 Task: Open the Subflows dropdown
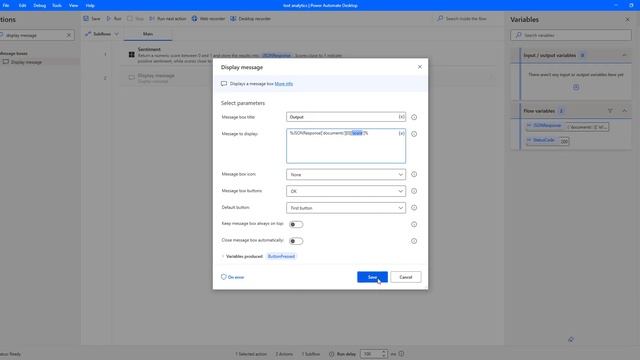point(102,34)
